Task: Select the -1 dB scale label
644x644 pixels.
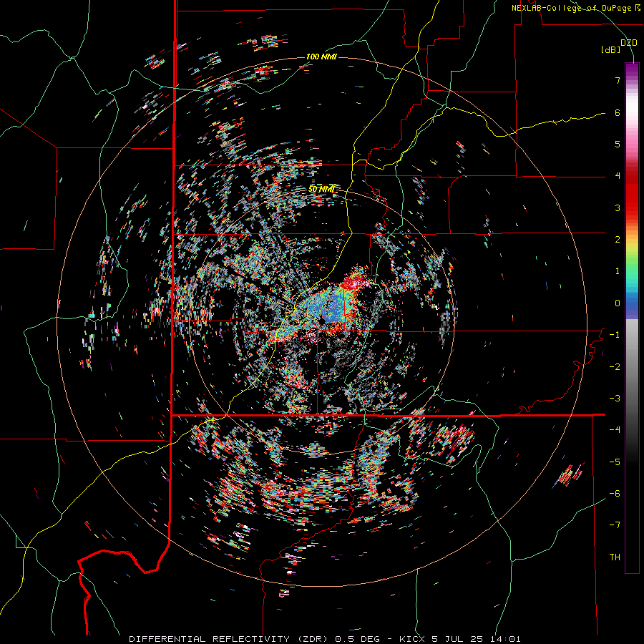Action: point(615,335)
